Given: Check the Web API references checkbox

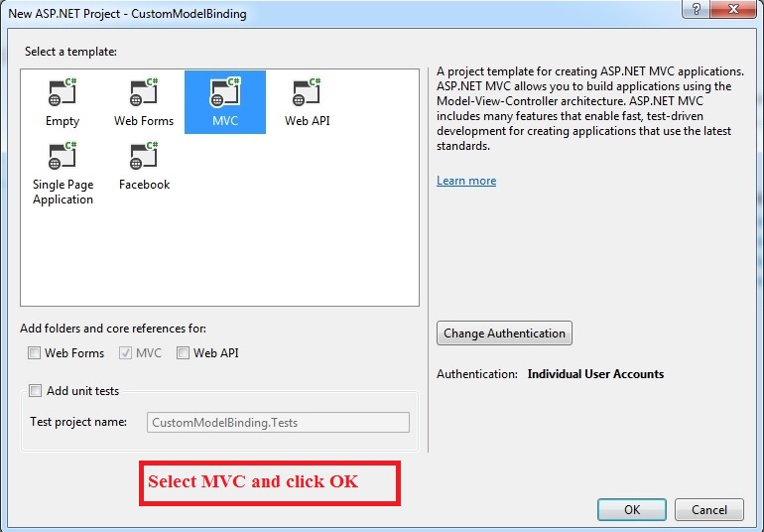Looking at the screenshot, I should point(184,353).
